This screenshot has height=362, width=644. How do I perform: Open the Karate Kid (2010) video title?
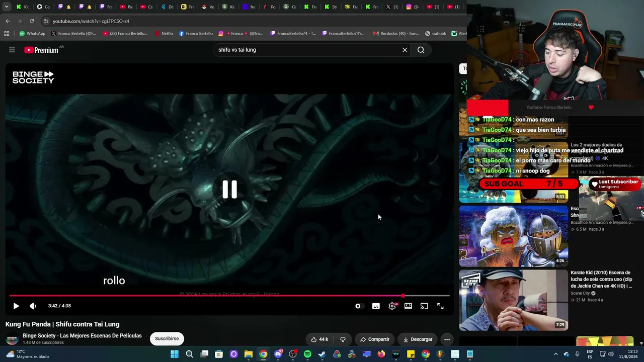pyautogui.click(x=601, y=280)
